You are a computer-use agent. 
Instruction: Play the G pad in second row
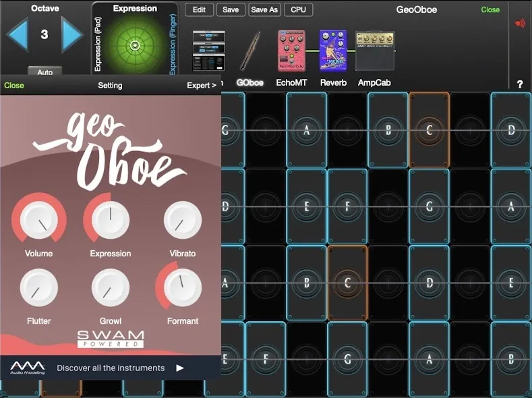coord(430,206)
